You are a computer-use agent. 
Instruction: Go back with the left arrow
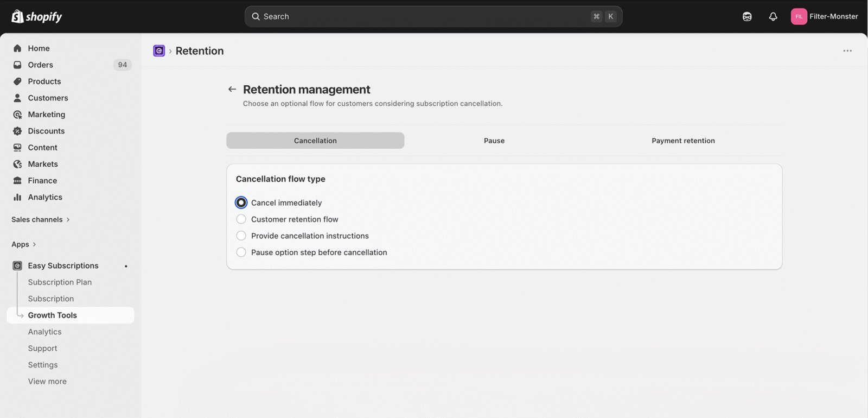(232, 89)
